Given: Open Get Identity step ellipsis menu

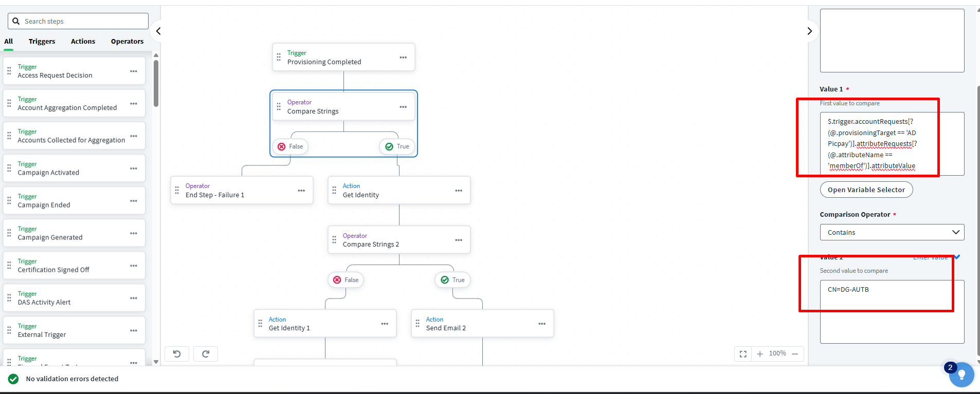Looking at the screenshot, I should [x=459, y=191].
